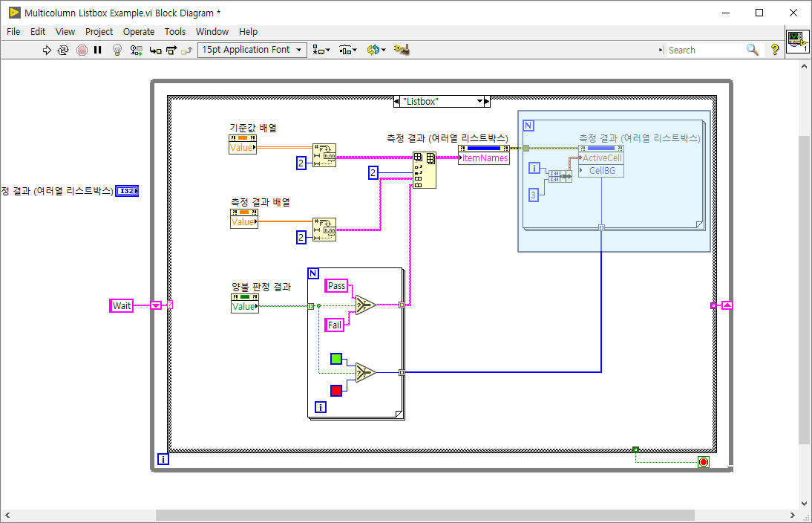This screenshot has height=523, width=812.
Task: Click the numeric constant 3
Action: tap(534, 195)
